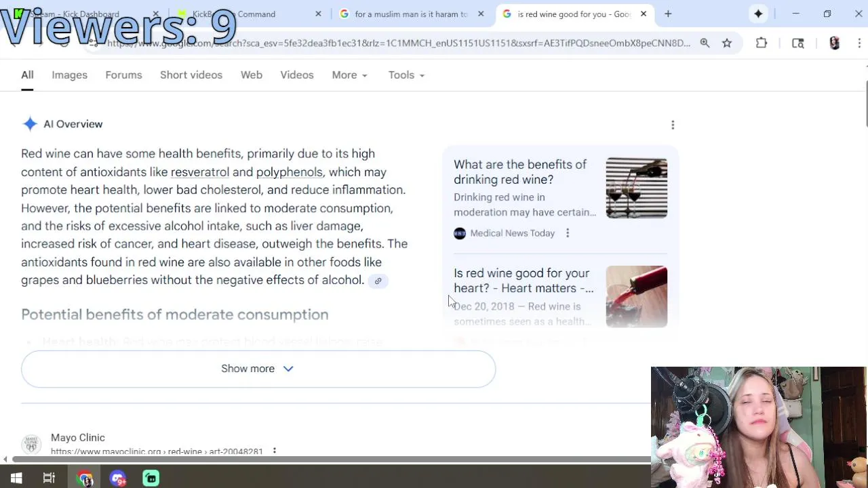Select the Short videos search filter
The width and height of the screenshot is (868, 488).
point(191,75)
